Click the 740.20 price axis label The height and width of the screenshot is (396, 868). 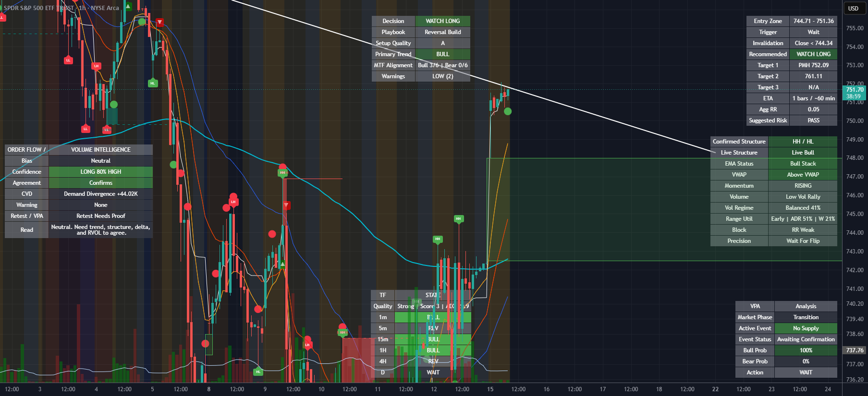click(855, 304)
